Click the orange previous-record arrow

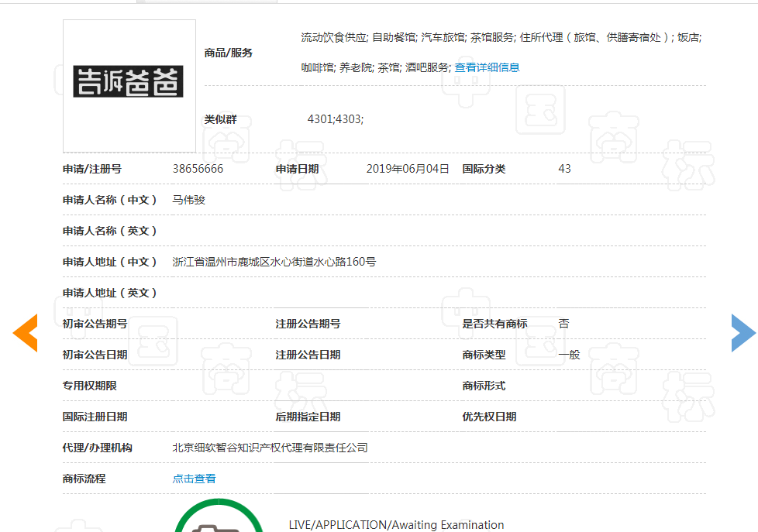pyautogui.click(x=24, y=332)
